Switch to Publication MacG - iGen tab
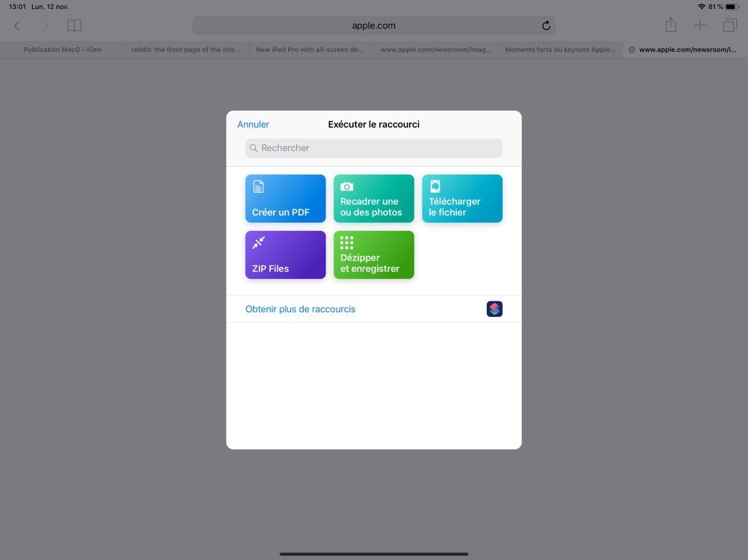Screen dimensions: 748x560 pyautogui.click(x=63, y=49)
